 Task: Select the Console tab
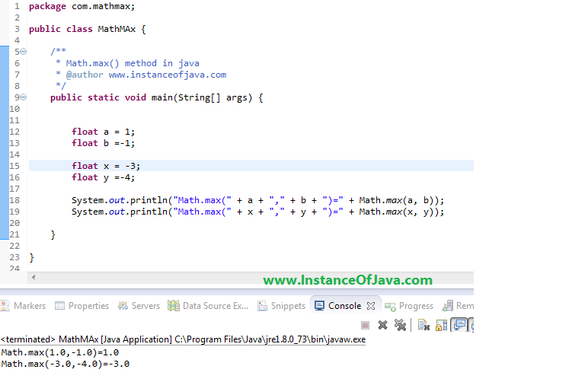[x=344, y=306]
